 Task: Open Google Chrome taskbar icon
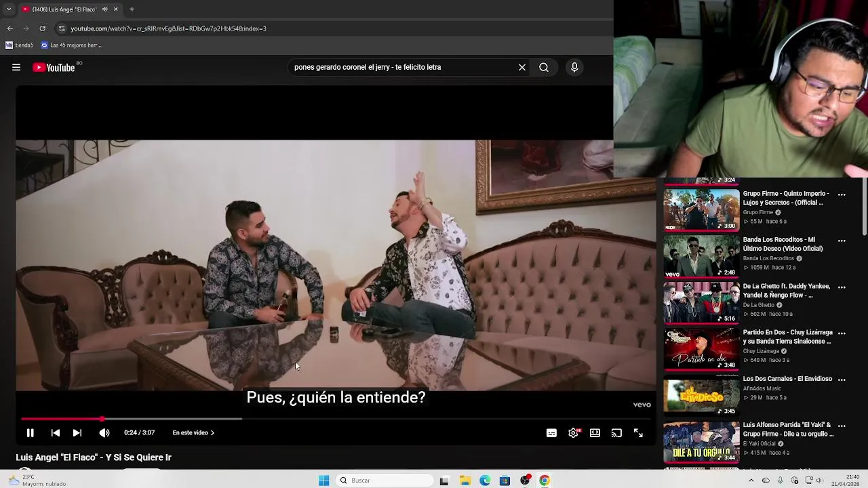[545, 481]
